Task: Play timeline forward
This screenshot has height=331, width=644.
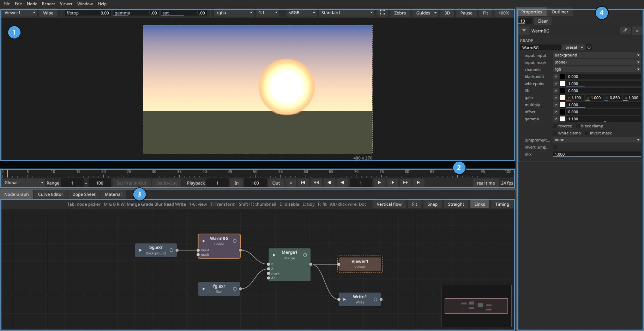Action: coord(379,183)
